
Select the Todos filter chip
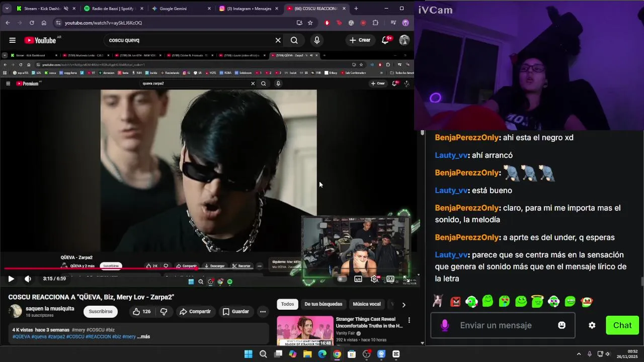pyautogui.click(x=287, y=304)
